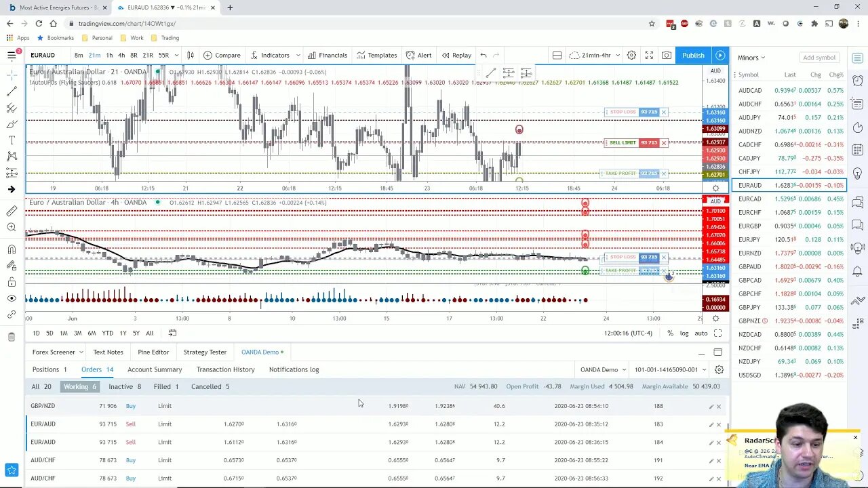Take a chart snapshot with the camera icon

pyautogui.click(x=667, y=55)
